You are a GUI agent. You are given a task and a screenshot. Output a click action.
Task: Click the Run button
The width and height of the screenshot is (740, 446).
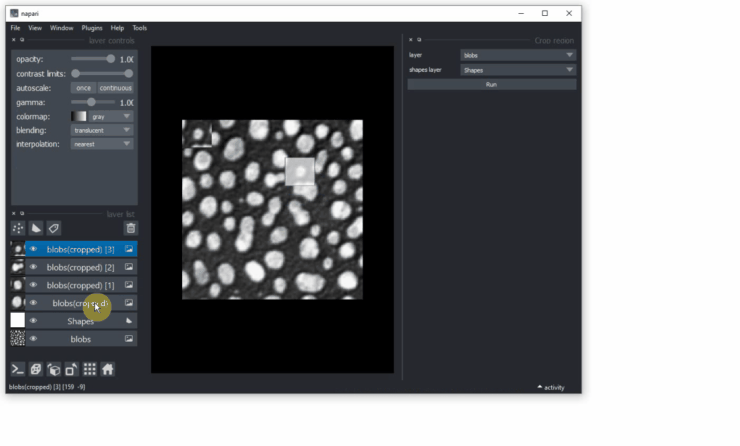(492, 84)
